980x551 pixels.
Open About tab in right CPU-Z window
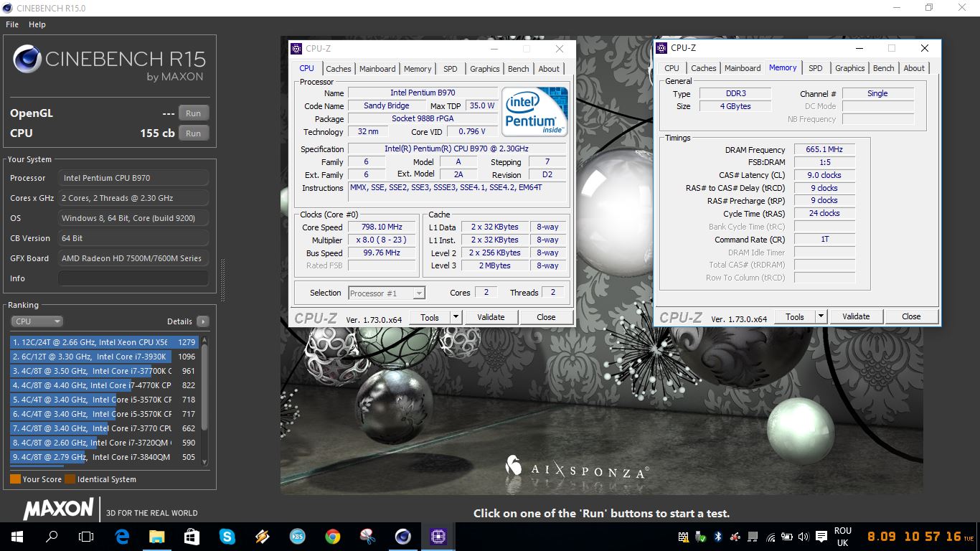pos(914,68)
